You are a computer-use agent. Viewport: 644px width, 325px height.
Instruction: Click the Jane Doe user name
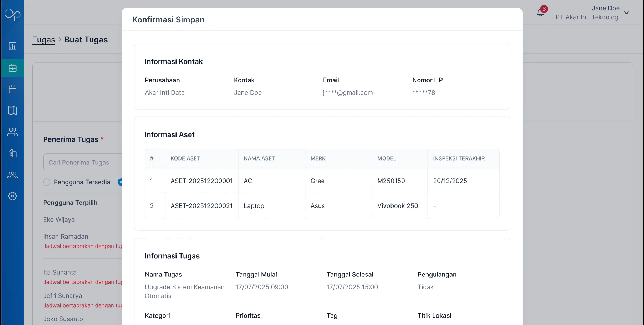[605, 8]
